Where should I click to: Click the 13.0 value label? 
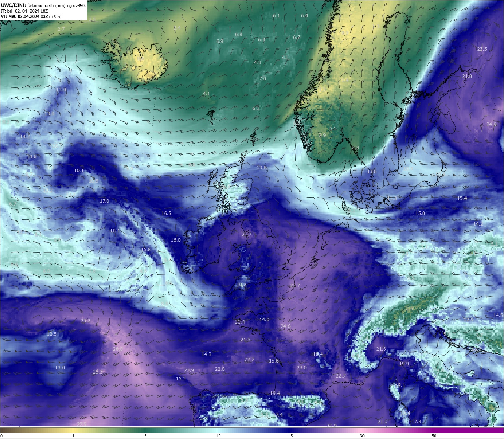click(x=60, y=368)
